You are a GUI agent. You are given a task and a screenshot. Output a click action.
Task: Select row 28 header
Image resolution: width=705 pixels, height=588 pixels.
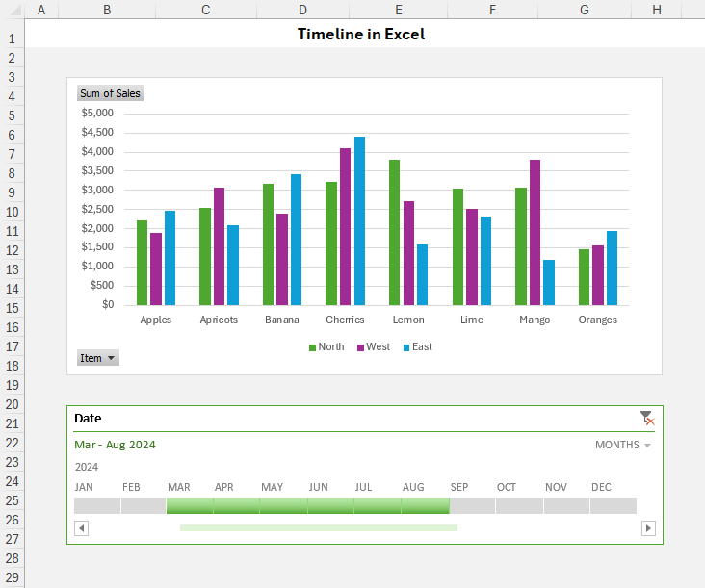(x=12, y=558)
